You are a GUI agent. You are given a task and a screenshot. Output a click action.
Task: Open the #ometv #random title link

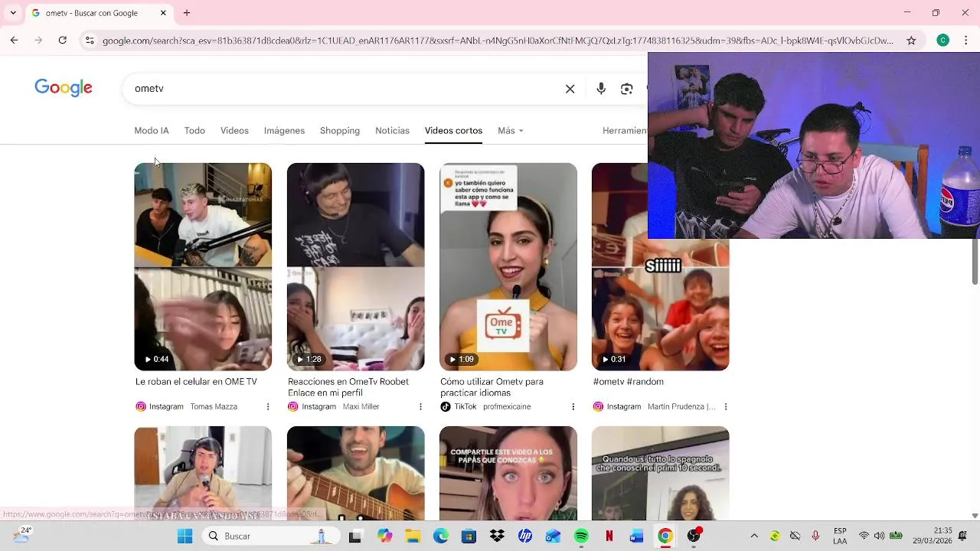coord(628,382)
